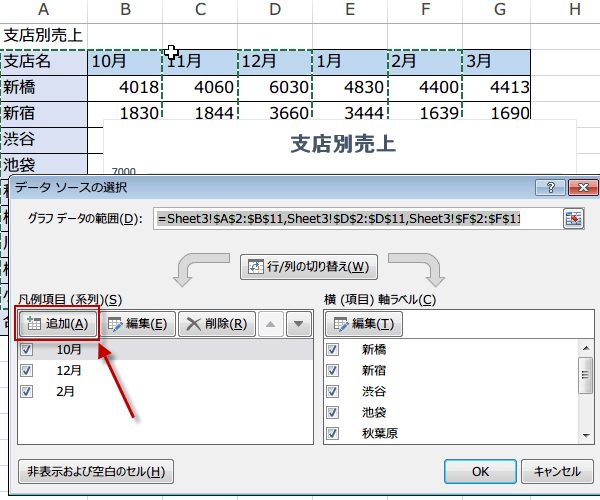The height and width of the screenshot is (500, 600).
Task: Select the 12月 series row
Action: pos(165,370)
